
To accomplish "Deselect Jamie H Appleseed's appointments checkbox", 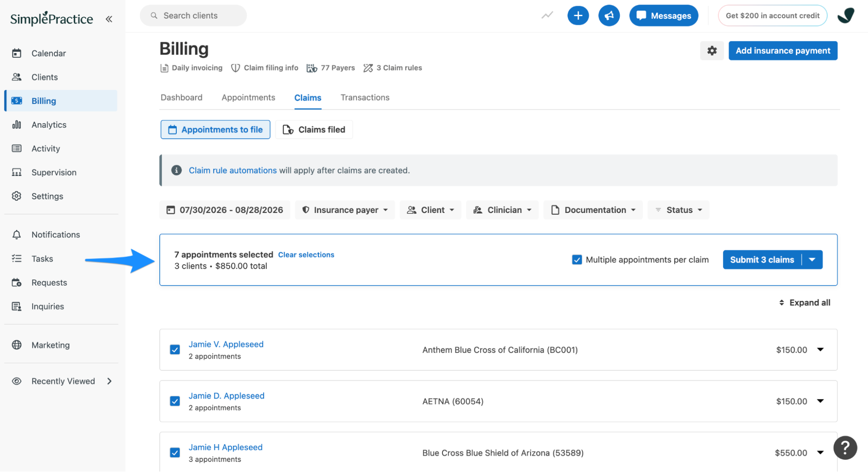I will 175,453.
